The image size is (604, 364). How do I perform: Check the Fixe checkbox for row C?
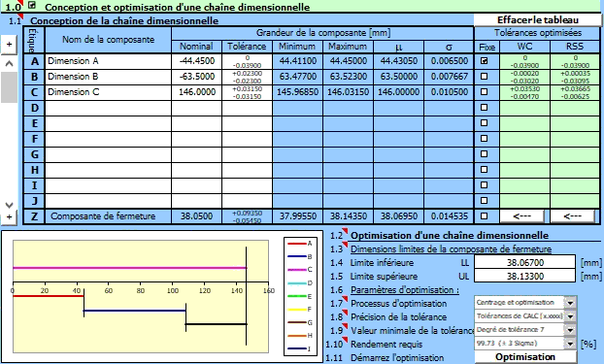pos(485,91)
